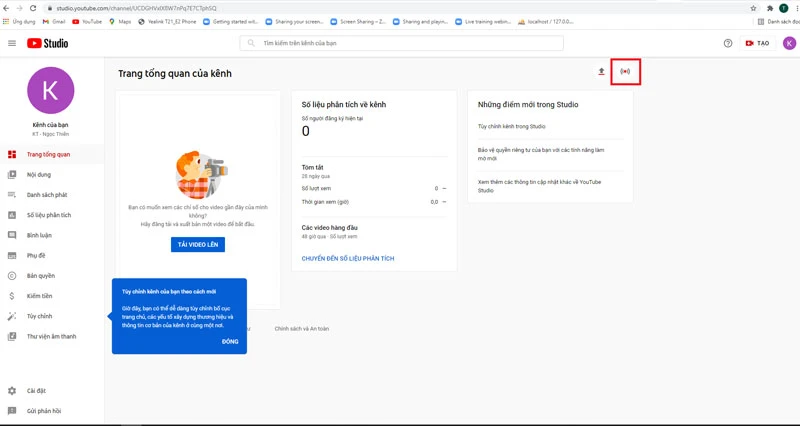Screen dimensions: 800x426
Task: Open Tùy chỉnh customization section
Action: pyautogui.click(x=52, y=316)
